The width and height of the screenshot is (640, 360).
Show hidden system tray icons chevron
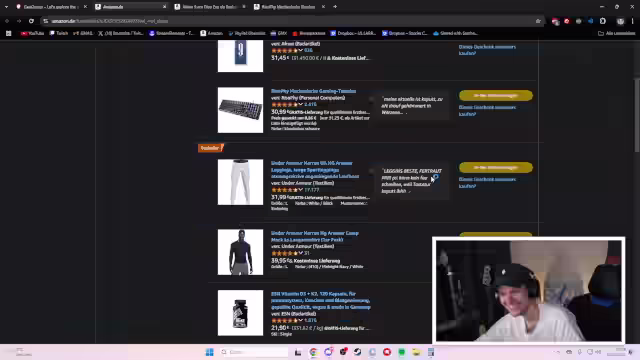[x=558, y=352]
